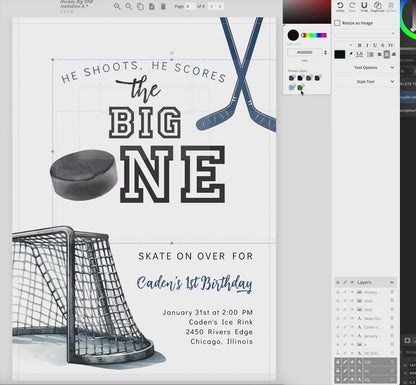This screenshot has width=416, height=385.
Task: Click the hue rainbow slider
Action: [x=314, y=35]
